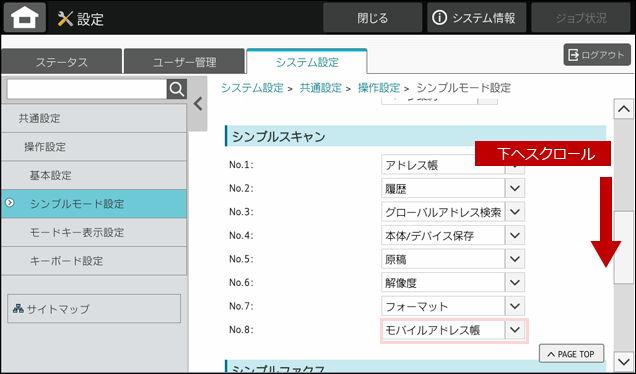Follow the システム設定 breadcrumb link
This screenshot has width=636, height=374.
click(252, 88)
